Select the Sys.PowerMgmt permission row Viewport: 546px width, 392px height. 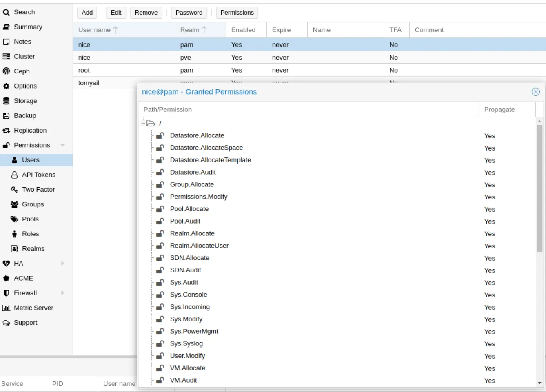tap(194, 331)
